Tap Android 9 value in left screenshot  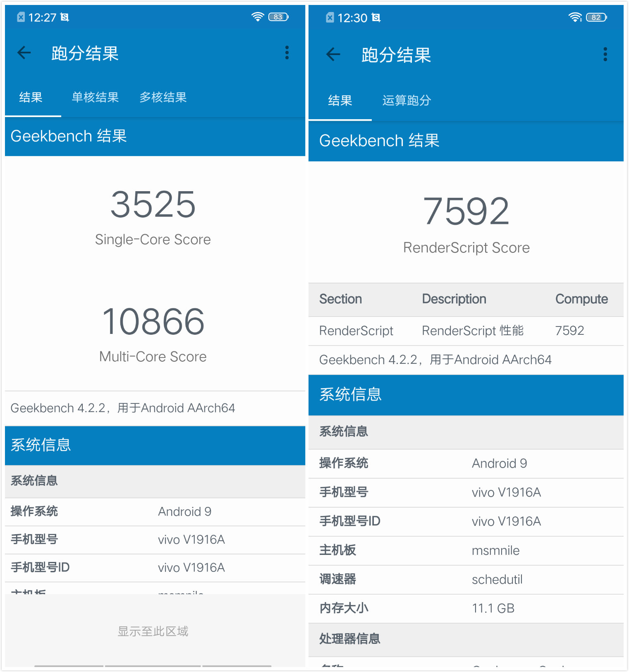coord(184,511)
